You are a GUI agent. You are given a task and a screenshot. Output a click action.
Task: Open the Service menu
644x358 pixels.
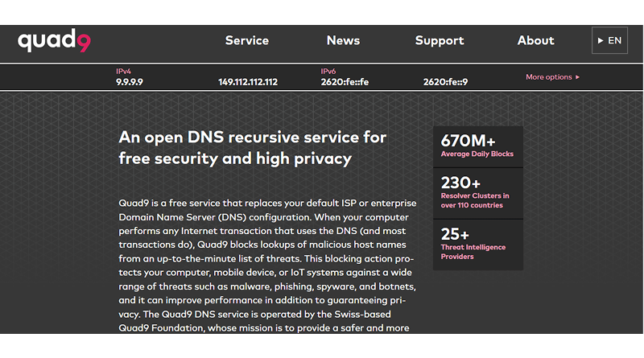[x=246, y=40]
